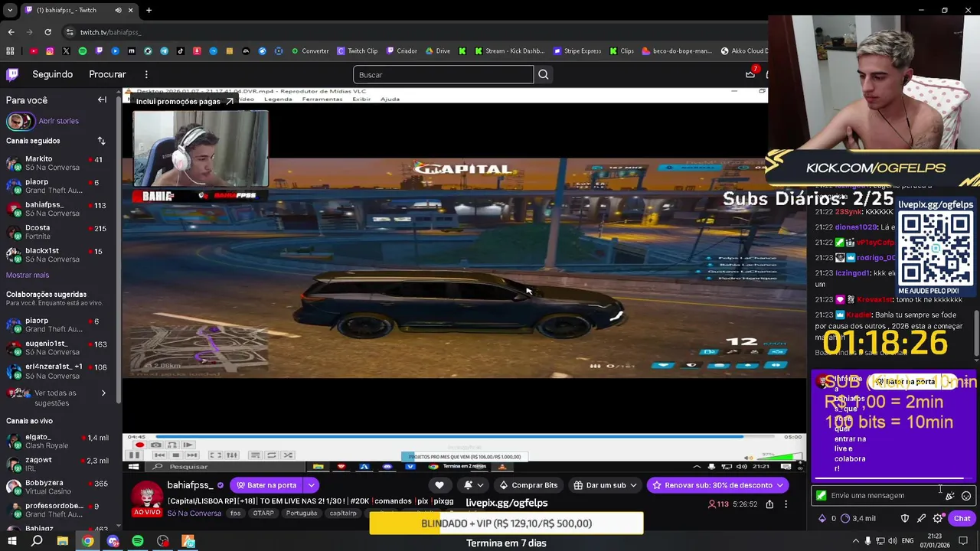This screenshot has height=551, width=980.
Task: Expand arrow on chat Bater na porta popup
Action: 949,381
